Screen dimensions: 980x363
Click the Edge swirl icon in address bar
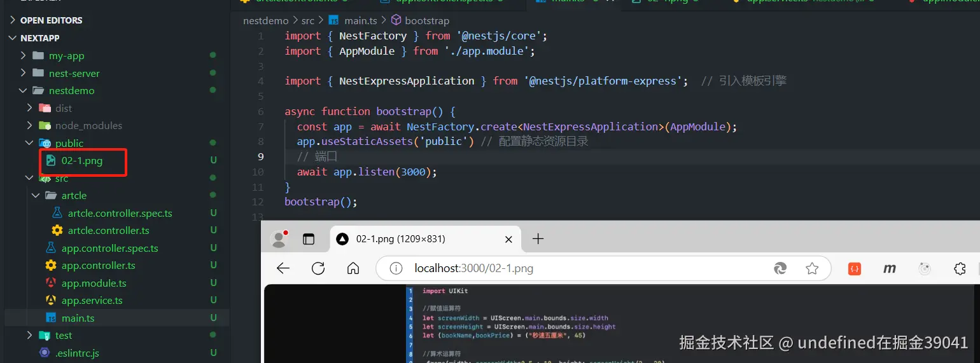coord(780,268)
